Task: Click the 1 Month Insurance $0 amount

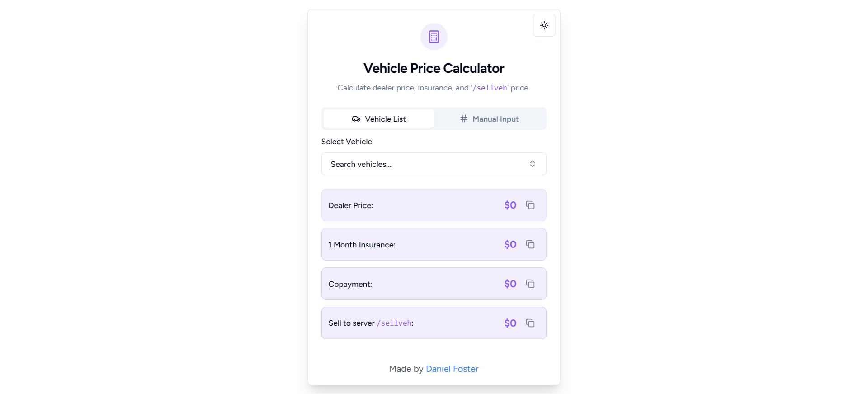Action: click(510, 244)
